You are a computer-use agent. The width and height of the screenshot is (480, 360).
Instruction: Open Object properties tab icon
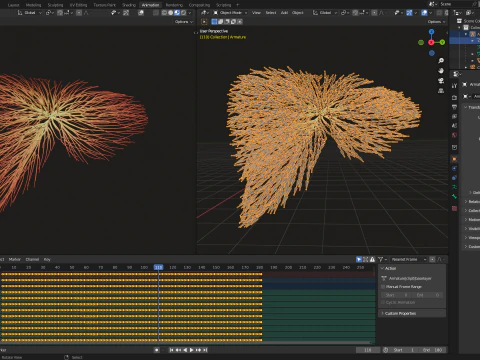454,159
